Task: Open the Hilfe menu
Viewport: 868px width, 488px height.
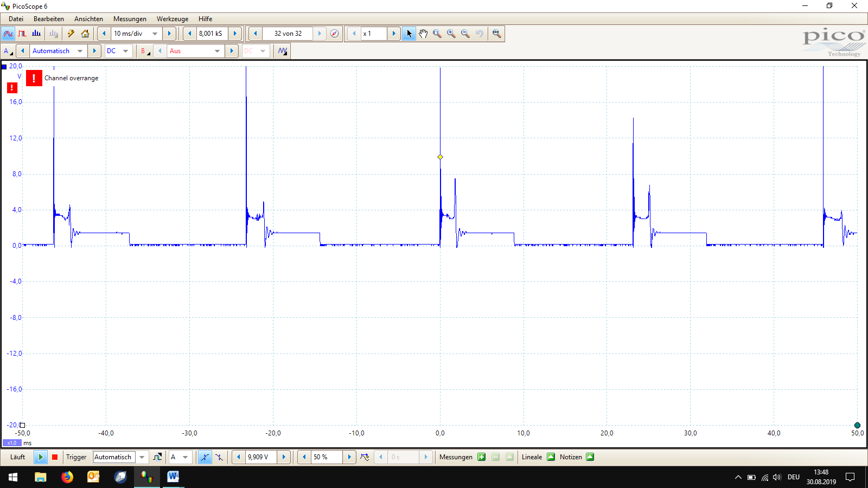Action: coord(205,19)
